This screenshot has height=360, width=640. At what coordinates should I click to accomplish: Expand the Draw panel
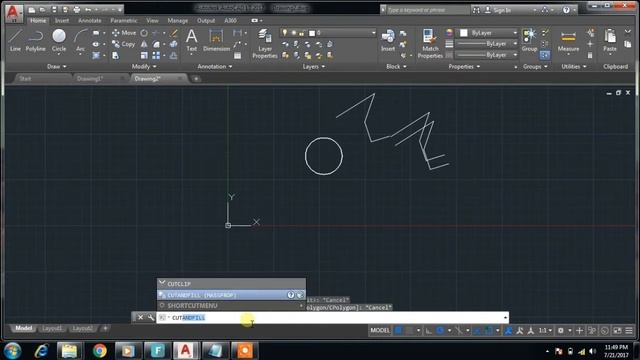click(57, 66)
